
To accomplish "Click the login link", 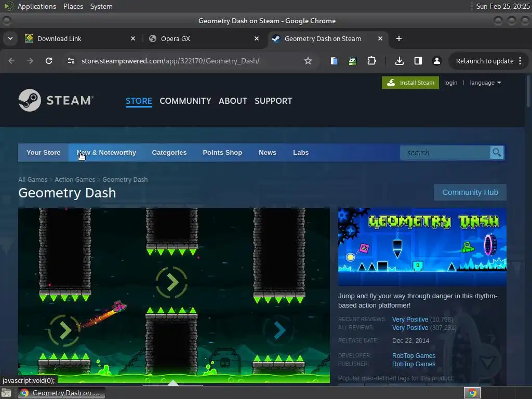I will 450,83.
